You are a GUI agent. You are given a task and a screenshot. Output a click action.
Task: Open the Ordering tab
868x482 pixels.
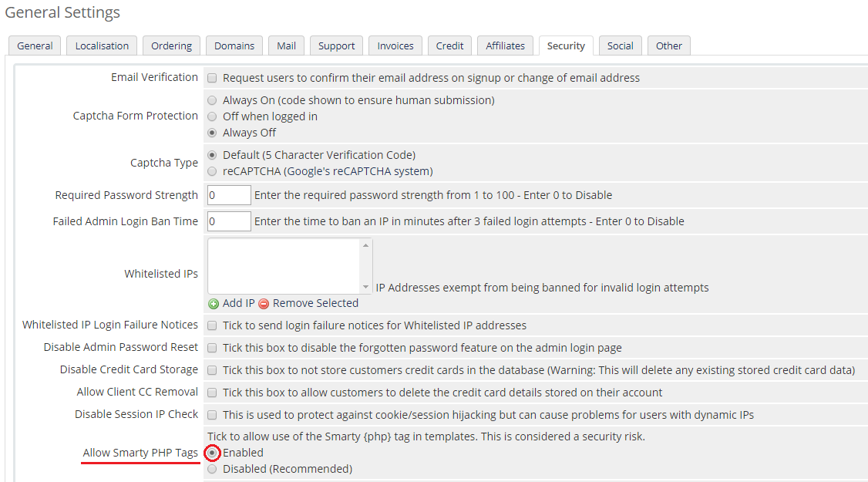pyautogui.click(x=172, y=46)
